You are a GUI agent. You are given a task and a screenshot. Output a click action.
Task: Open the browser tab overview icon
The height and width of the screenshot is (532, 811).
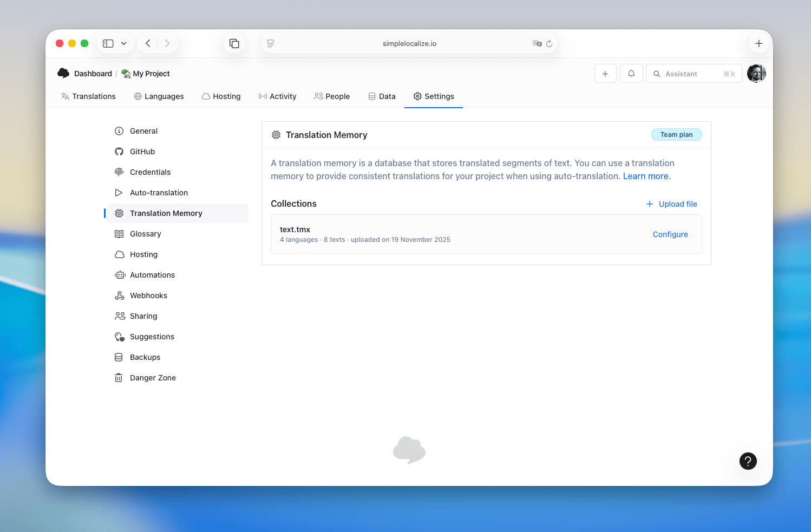(234, 44)
